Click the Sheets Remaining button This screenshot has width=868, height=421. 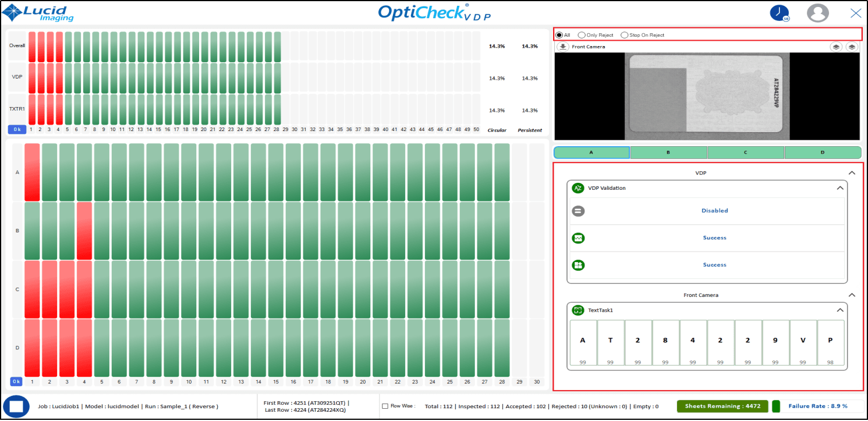coord(722,406)
